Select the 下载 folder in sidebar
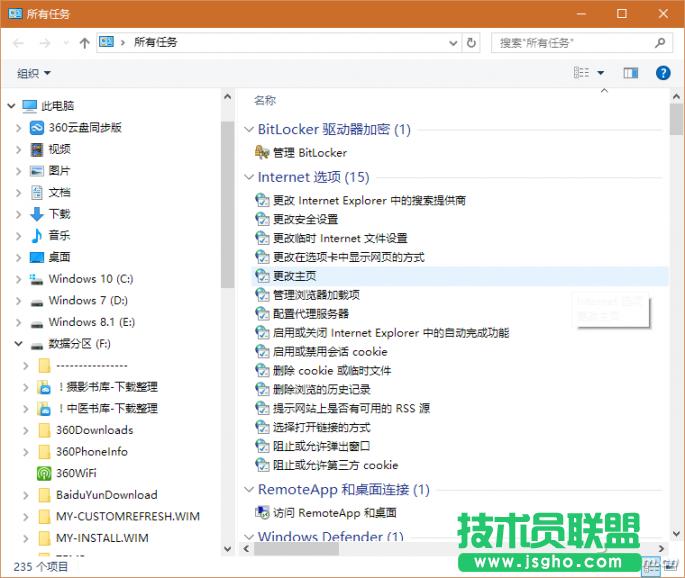 59,214
